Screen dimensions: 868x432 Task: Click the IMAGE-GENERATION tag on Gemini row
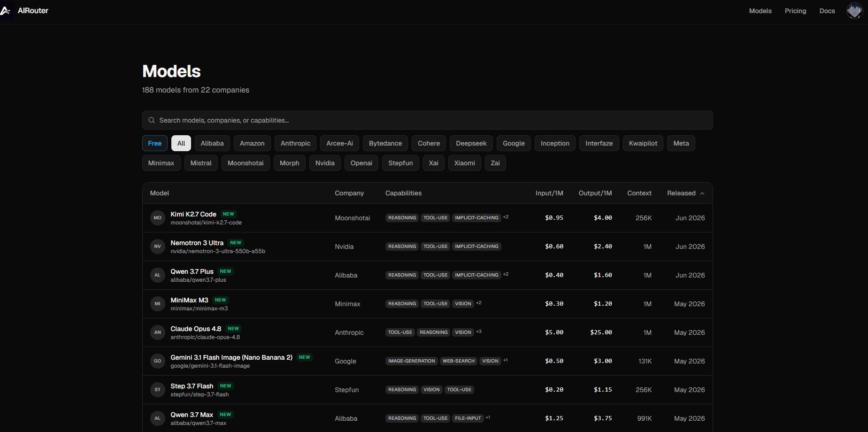[411, 361]
